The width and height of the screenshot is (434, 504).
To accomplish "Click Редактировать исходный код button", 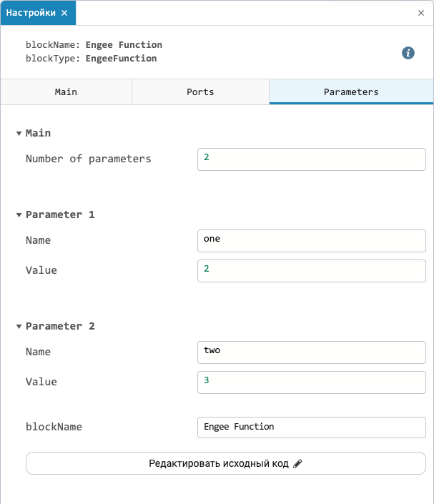I will pos(226,463).
